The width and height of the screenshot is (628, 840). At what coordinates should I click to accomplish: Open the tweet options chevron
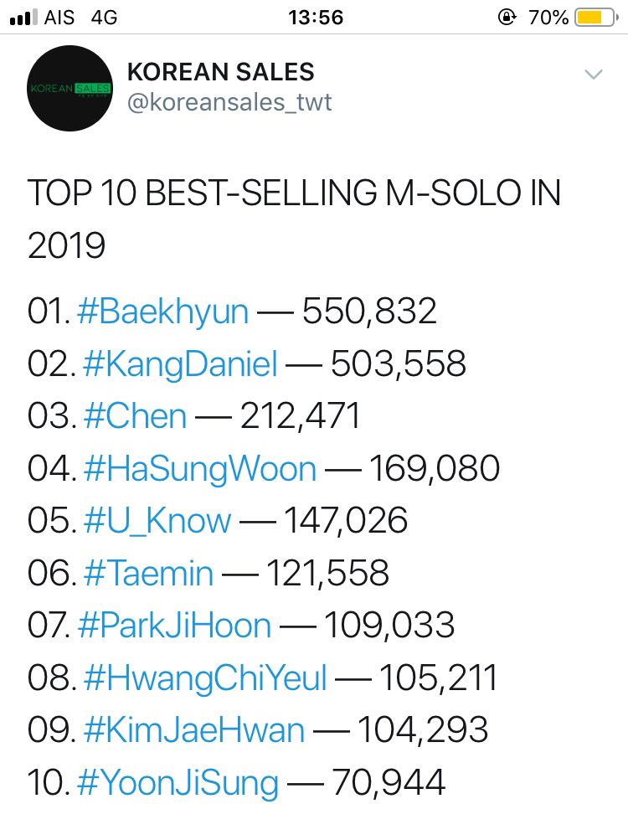(x=593, y=74)
